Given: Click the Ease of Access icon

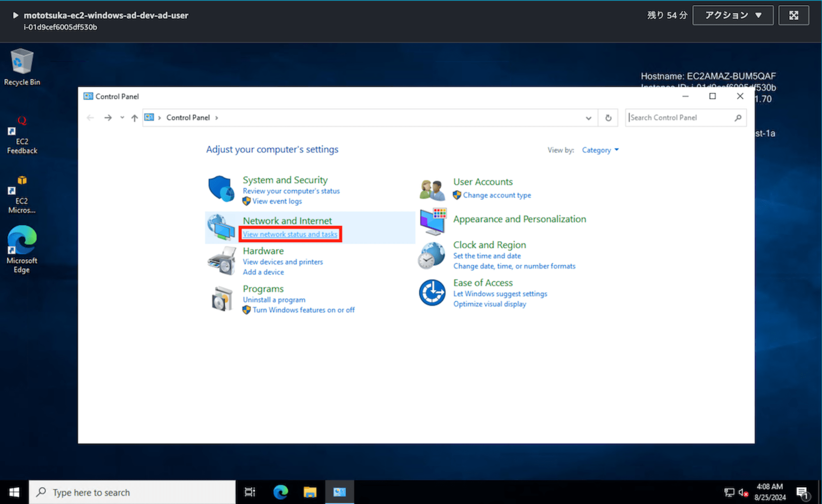Looking at the screenshot, I should (433, 292).
